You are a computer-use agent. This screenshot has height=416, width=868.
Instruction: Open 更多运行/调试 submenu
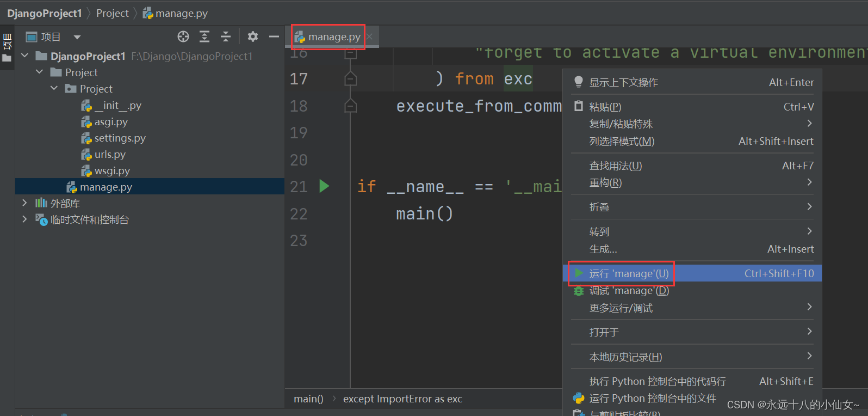[692, 308]
